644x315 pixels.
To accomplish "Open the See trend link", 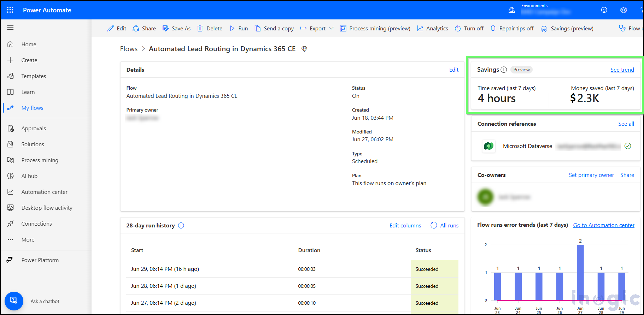I will coord(622,70).
